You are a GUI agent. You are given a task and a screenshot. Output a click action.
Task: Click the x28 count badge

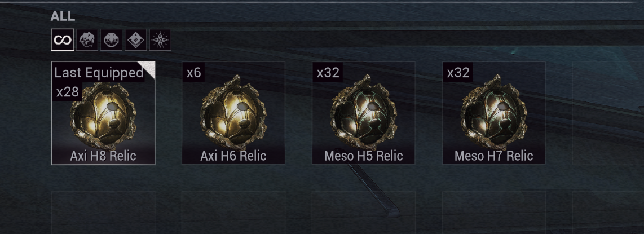pyautogui.click(x=67, y=91)
